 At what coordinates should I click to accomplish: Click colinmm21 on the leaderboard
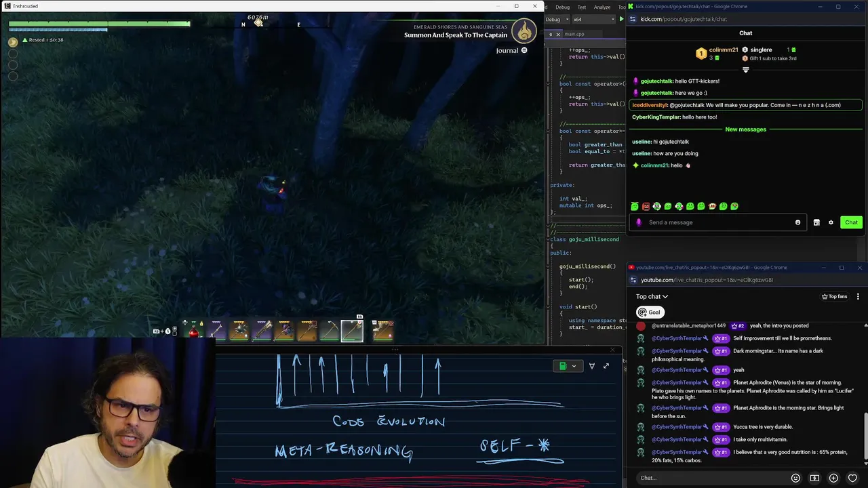pyautogui.click(x=723, y=50)
